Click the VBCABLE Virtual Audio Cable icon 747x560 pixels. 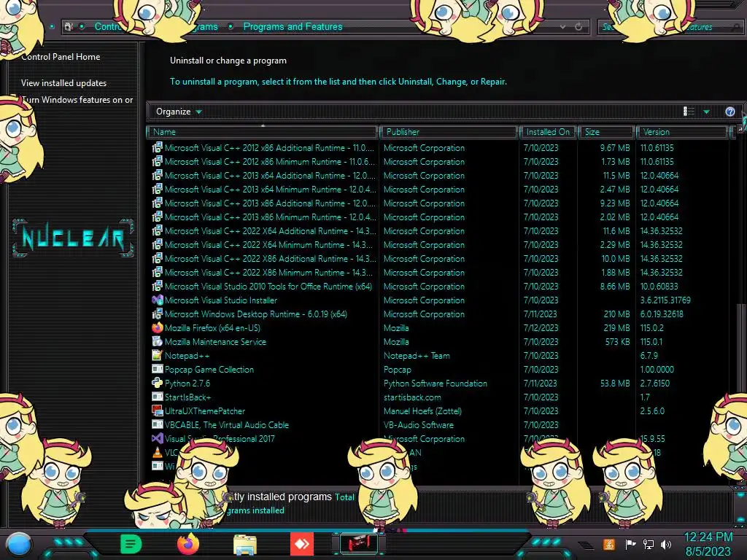click(158, 424)
